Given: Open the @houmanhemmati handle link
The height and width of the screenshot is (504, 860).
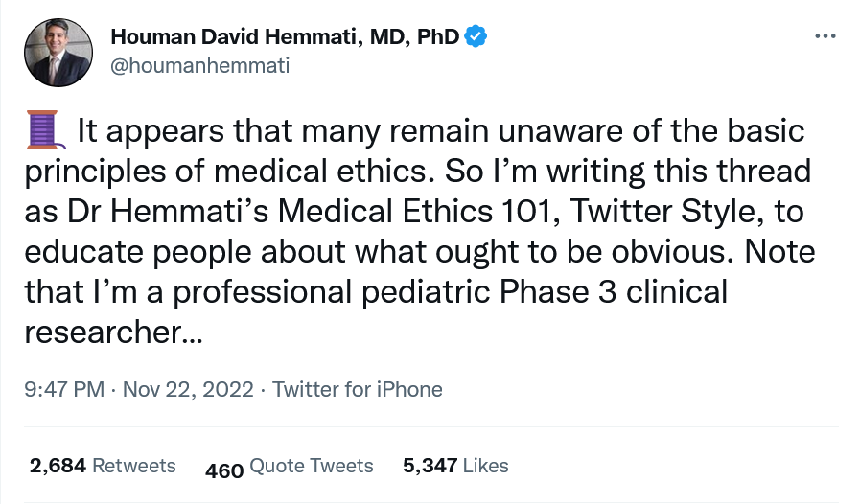Looking at the screenshot, I should tap(200, 66).
